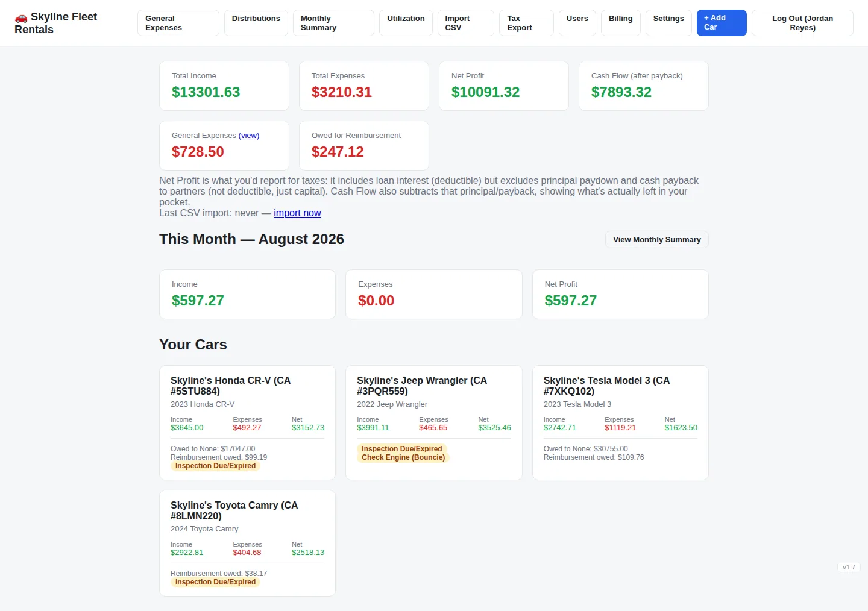Image resolution: width=868 pixels, height=611 pixels.
Task: Click Reimbursement owed: $99.19
Action: click(x=219, y=457)
